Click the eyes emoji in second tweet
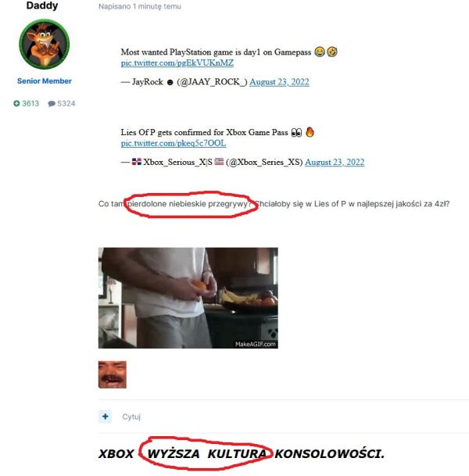 [x=296, y=133]
